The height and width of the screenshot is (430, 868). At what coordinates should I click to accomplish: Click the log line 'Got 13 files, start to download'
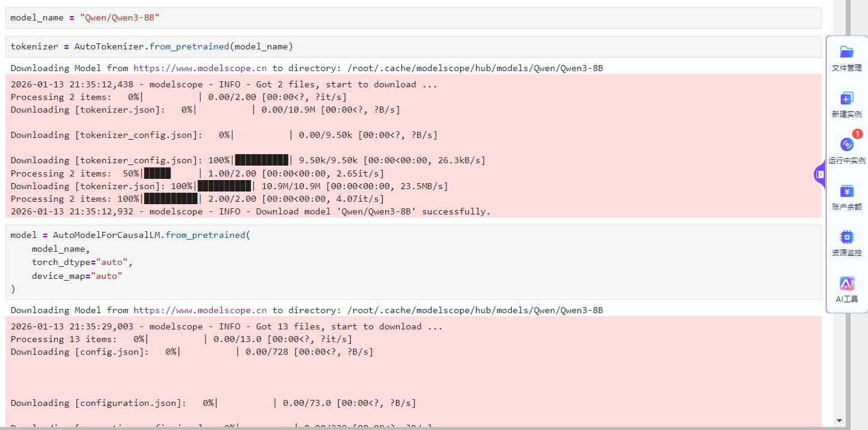point(227,326)
